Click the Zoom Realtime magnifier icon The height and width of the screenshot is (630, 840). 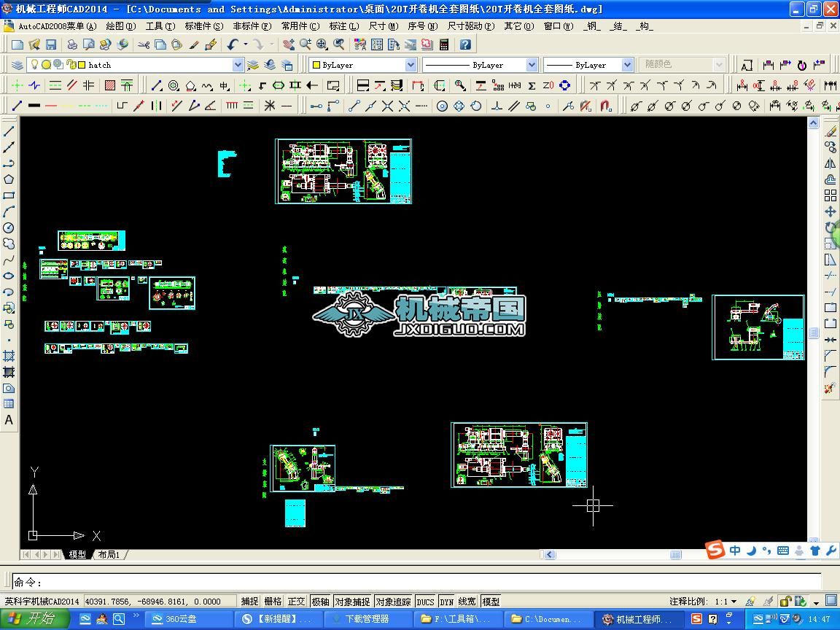pos(306,45)
